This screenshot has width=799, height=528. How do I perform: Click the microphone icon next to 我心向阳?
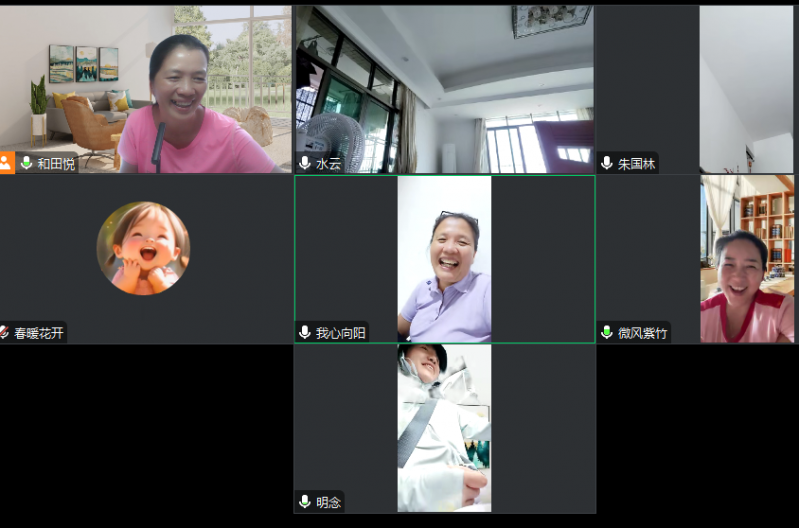pyautogui.click(x=305, y=333)
